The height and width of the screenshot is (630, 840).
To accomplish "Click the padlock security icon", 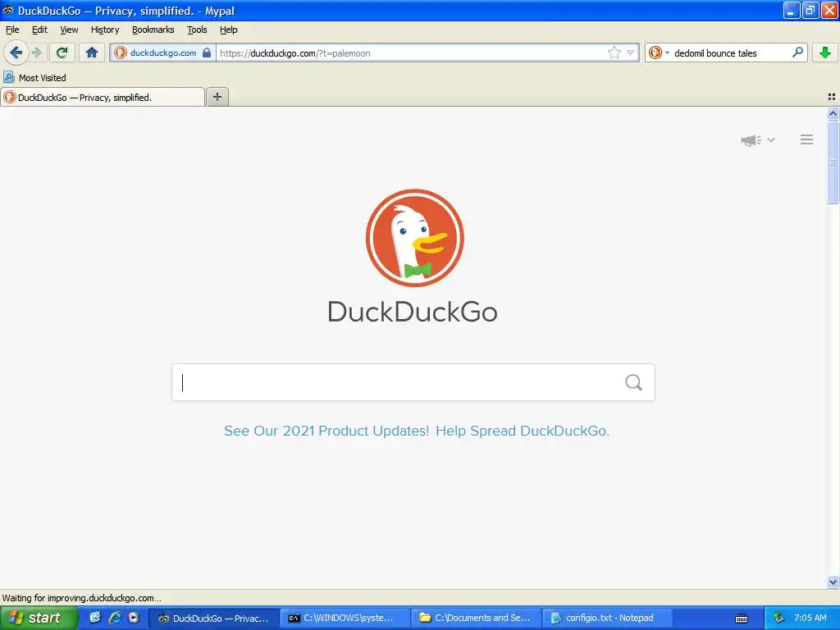I will 207,52.
